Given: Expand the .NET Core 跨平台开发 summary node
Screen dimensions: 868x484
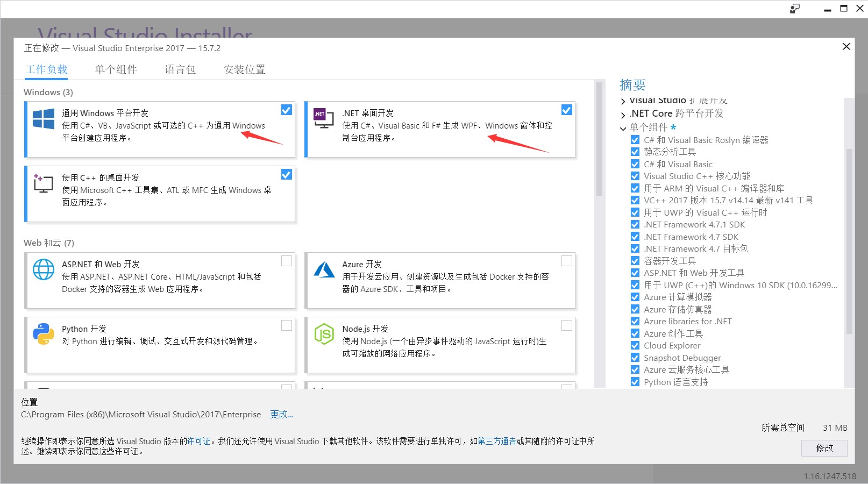Looking at the screenshot, I should click(623, 115).
